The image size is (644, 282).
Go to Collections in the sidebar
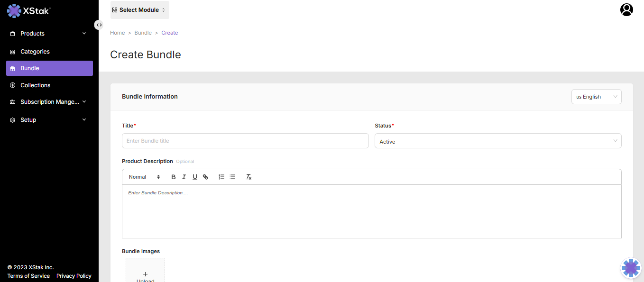coord(36,85)
